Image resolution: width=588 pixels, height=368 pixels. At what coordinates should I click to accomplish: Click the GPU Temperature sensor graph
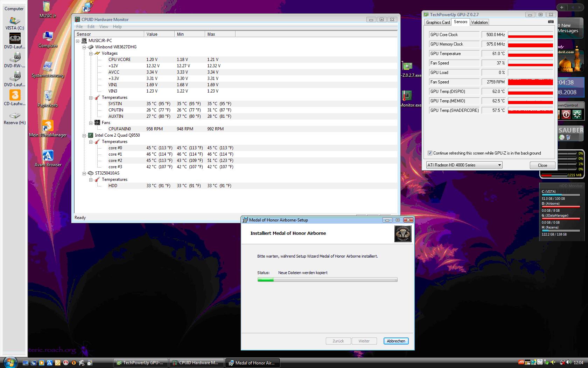pos(530,54)
